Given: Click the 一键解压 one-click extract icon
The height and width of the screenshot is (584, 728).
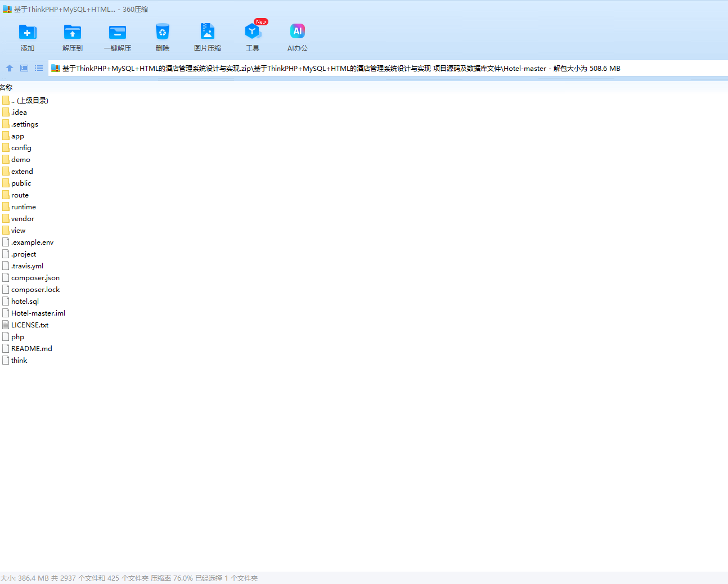Looking at the screenshot, I should (x=118, y=33).
